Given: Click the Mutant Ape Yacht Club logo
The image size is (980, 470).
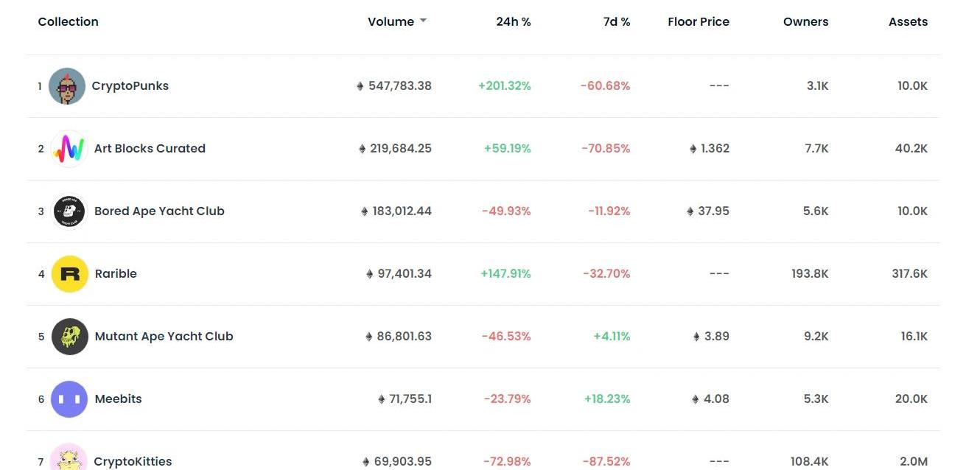Looking at the screenshot, I should click(x=70, y=337).
